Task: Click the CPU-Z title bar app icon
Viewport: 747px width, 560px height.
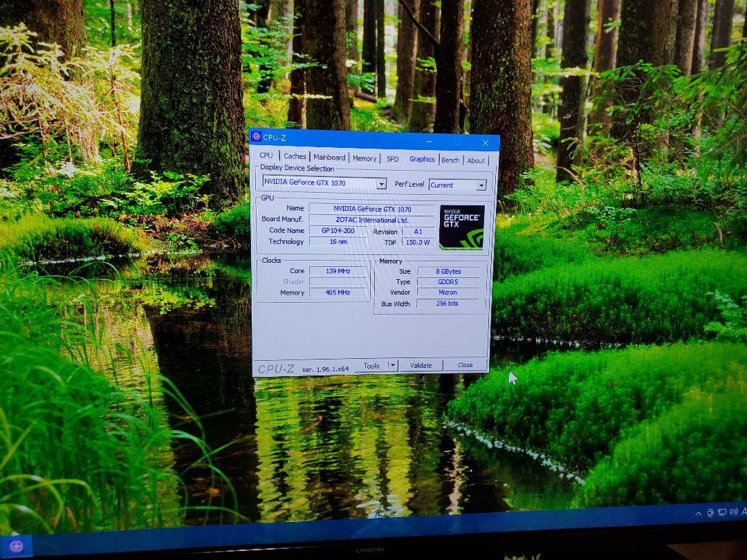Action: (x=257, y=137)
